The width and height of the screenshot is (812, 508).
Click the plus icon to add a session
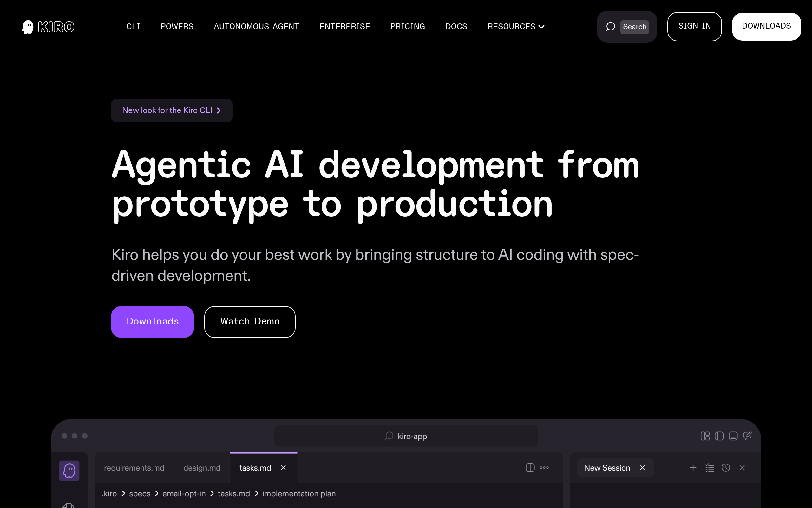pos(693,468)
